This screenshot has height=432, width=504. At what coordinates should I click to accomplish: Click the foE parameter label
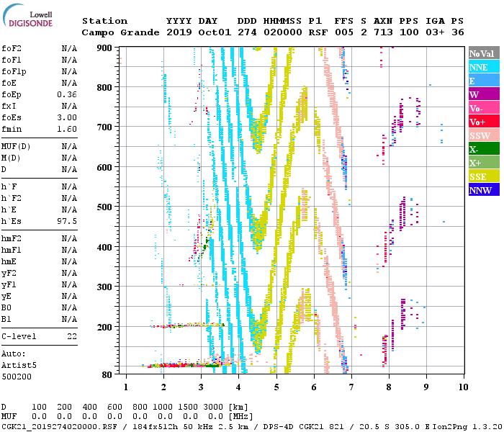[9, 83]
